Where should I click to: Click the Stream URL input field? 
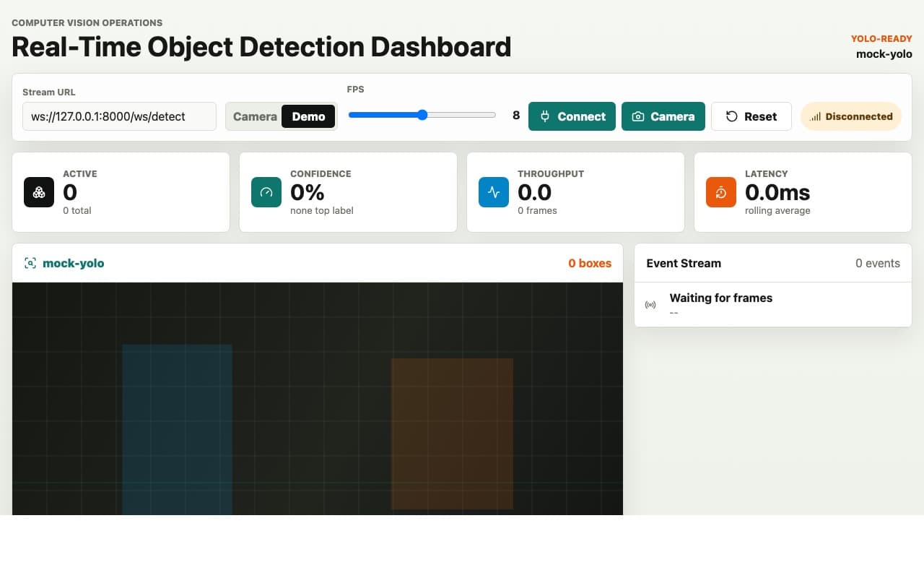119,116
